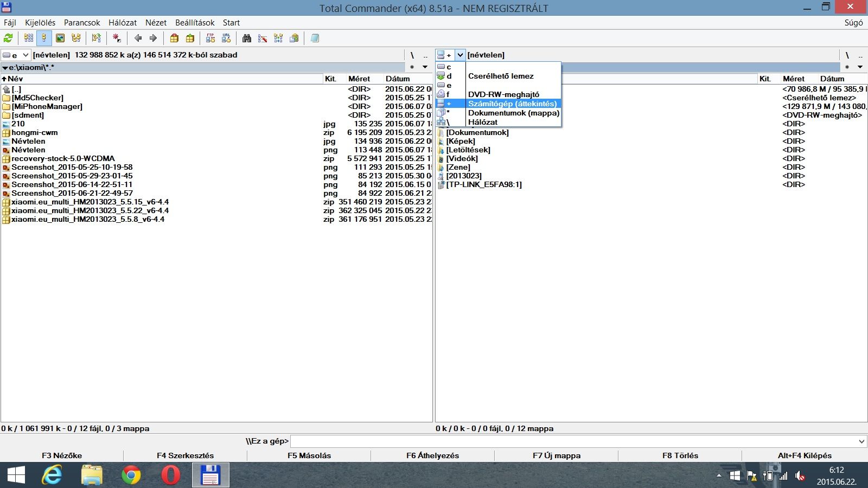The width and height of the screenshot is (868, 488).
Task: Enable thumbnail view from toolbar
Action: (60, 38)
